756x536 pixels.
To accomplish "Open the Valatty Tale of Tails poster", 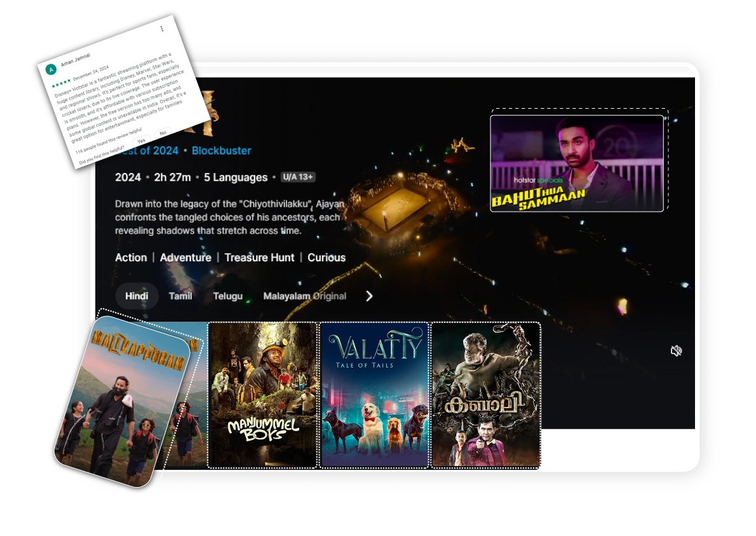I will [x=375, y=395].
